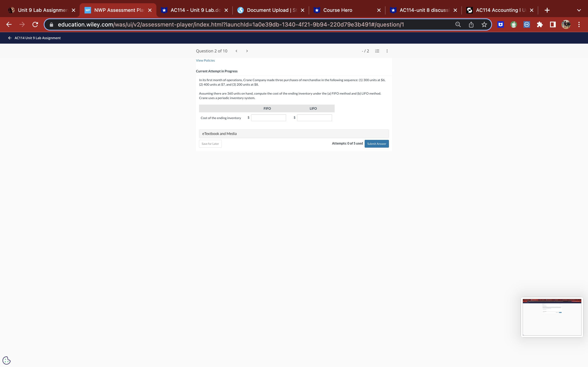Go to the next question with the arrow
The image size is (588, 367).
(247, 51)
